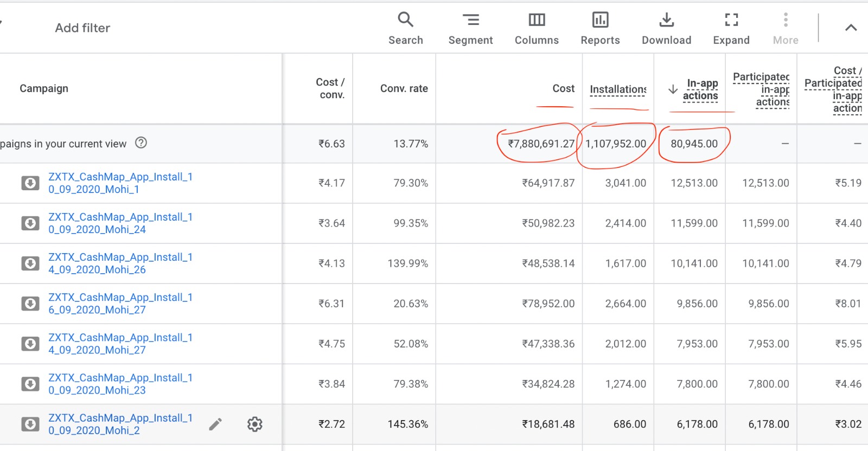Click the app icon for campaign Mohi_1
The height and width of the screenshot is (451, 868).
pyautogui.click(x=30, y=183)
